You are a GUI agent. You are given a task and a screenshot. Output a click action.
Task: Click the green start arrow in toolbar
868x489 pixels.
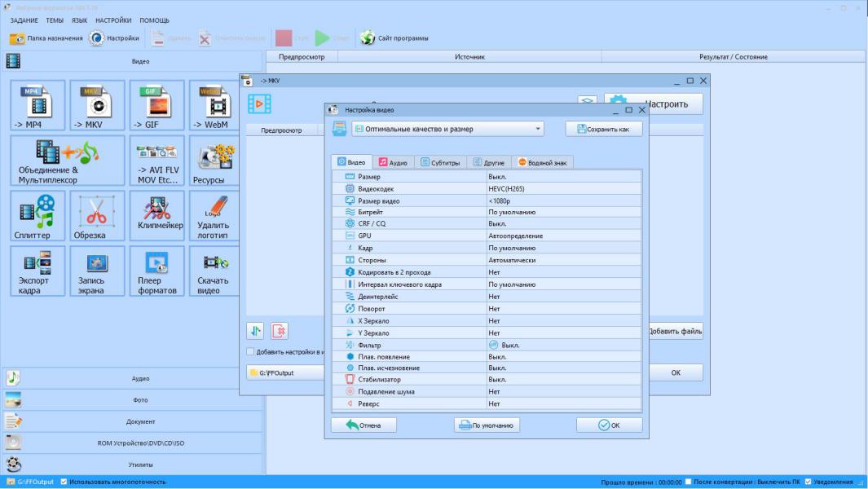click(322, 38)
